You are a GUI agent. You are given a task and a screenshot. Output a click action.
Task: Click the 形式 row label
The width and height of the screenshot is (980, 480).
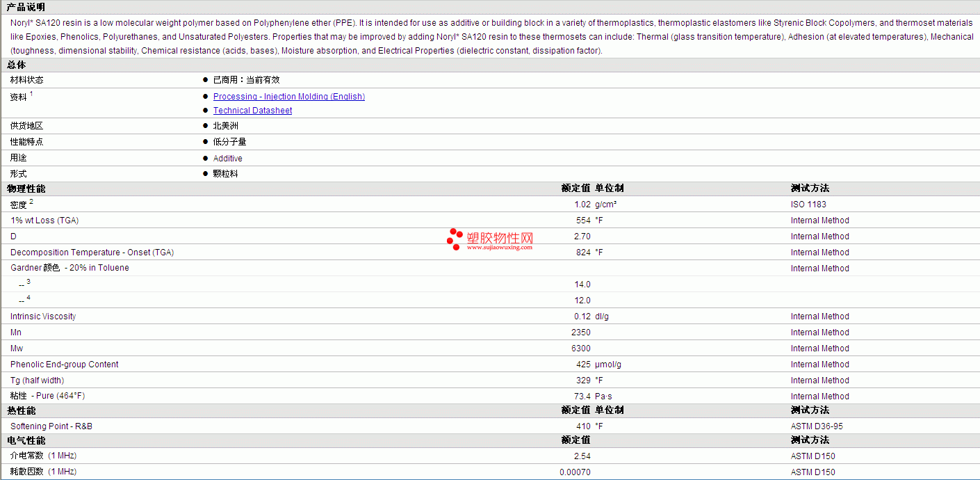tap(19, 174)
